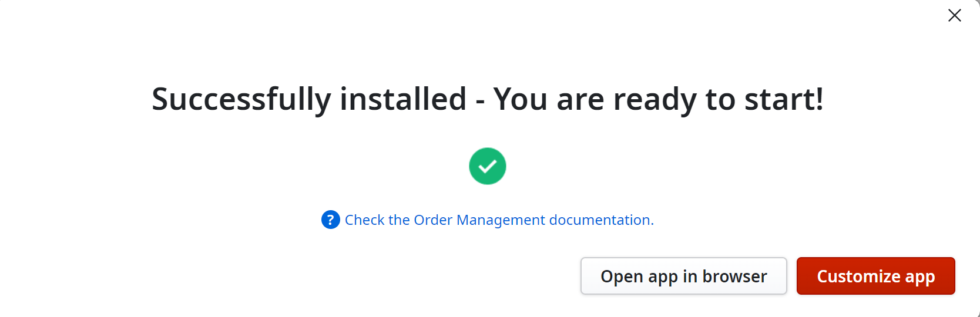Click the circular help icon beside the documentation link

pyautogui.click(x=331, y=220)
